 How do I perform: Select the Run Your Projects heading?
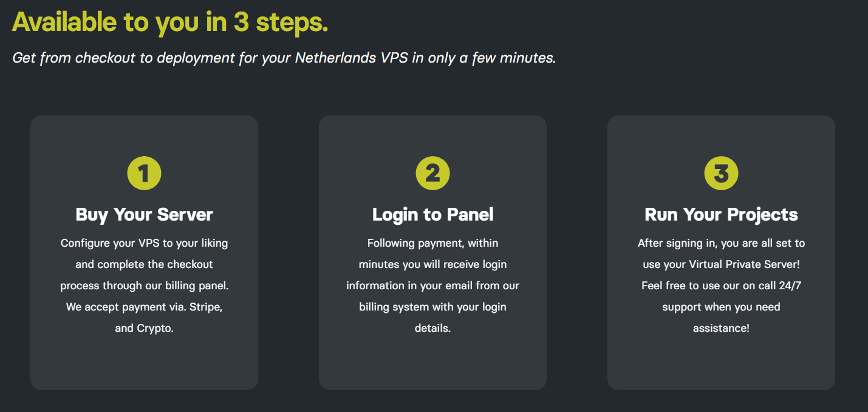[x=721, y=215]
